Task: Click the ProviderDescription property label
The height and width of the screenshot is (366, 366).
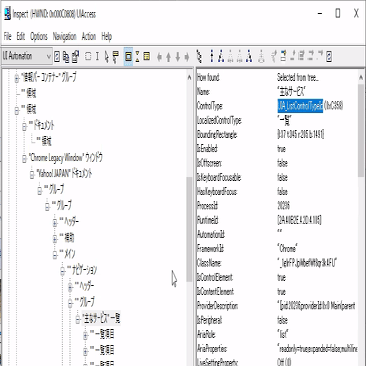Action: pyautogui.click(x=218, y=306)
